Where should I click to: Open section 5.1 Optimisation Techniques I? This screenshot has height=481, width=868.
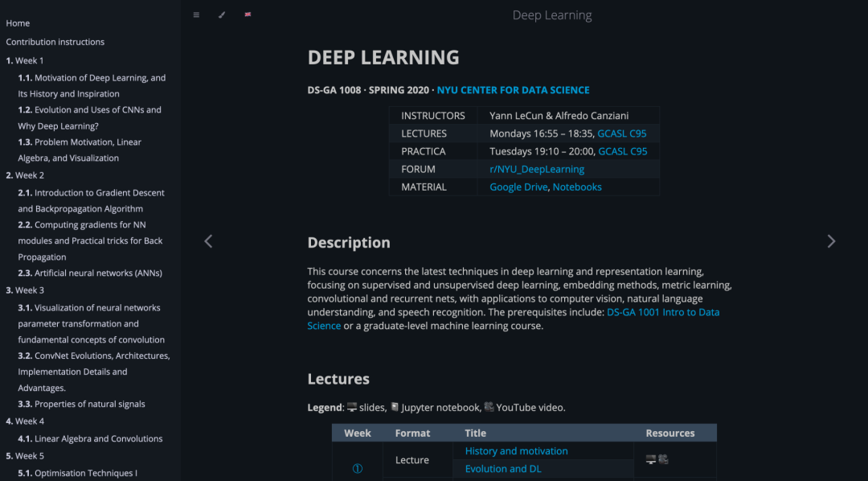77,473
